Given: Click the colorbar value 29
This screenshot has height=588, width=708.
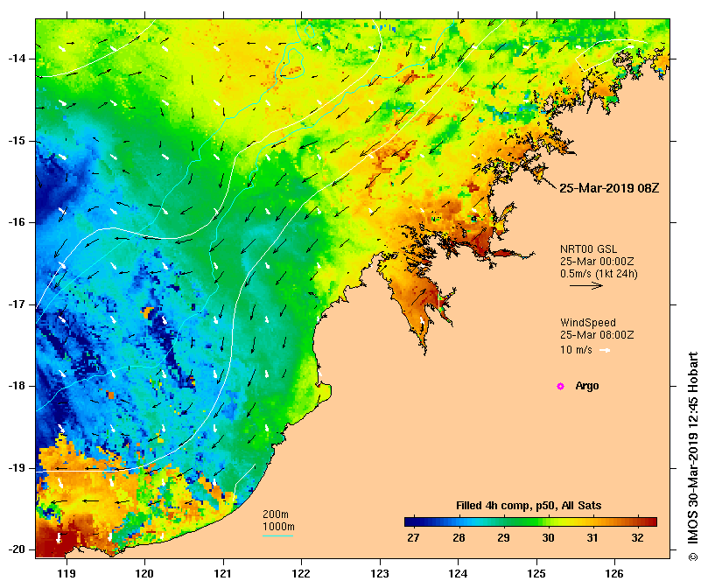Looking at the screenshot, I should [x=503, y=538].
